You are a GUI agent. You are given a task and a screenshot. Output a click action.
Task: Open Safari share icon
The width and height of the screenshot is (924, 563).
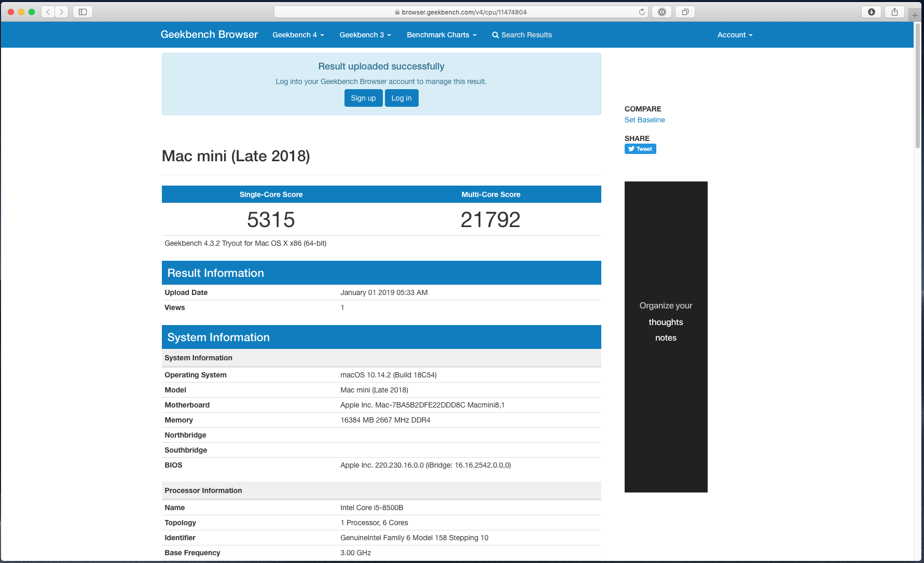pos(894,12)
